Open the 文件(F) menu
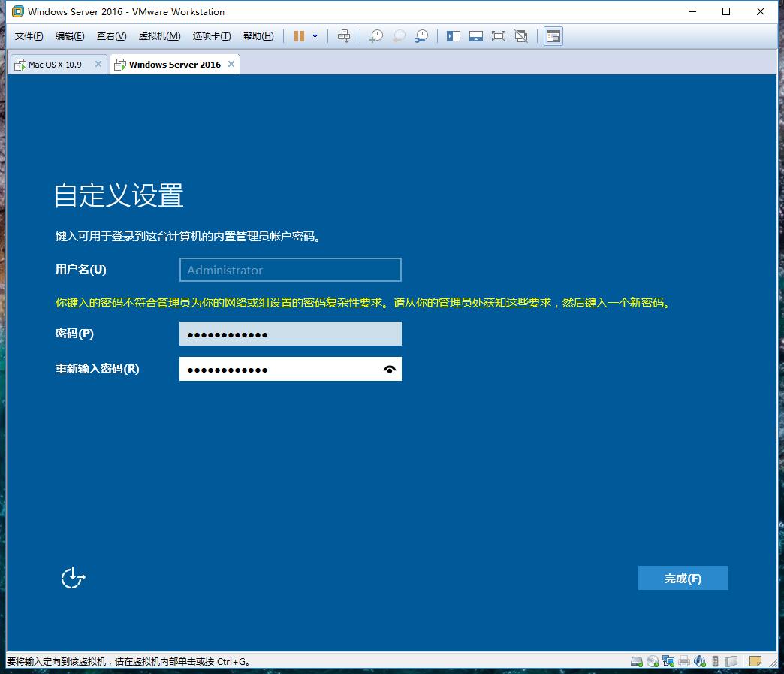This screenshot has height=674, width=784. click(29, 36)
